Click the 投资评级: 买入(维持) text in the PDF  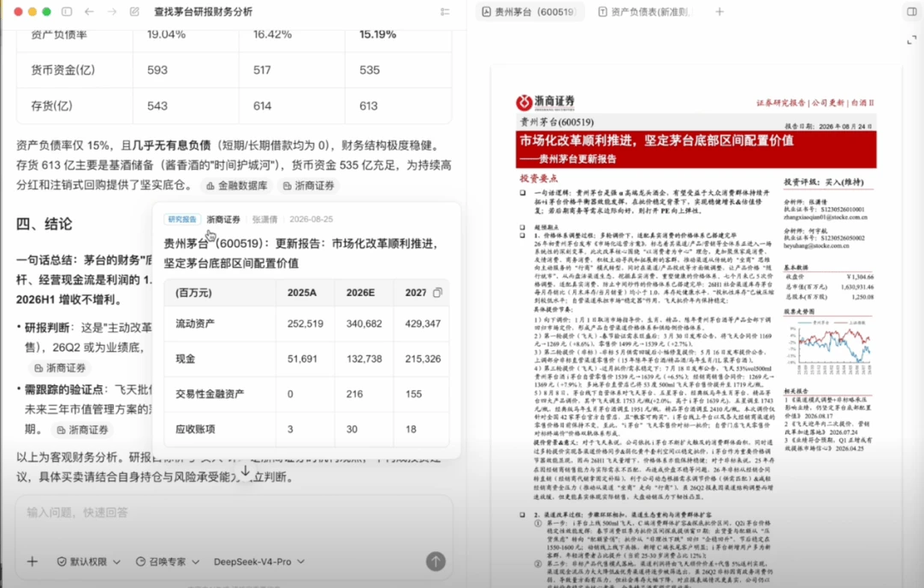click(x=823, y=182)
